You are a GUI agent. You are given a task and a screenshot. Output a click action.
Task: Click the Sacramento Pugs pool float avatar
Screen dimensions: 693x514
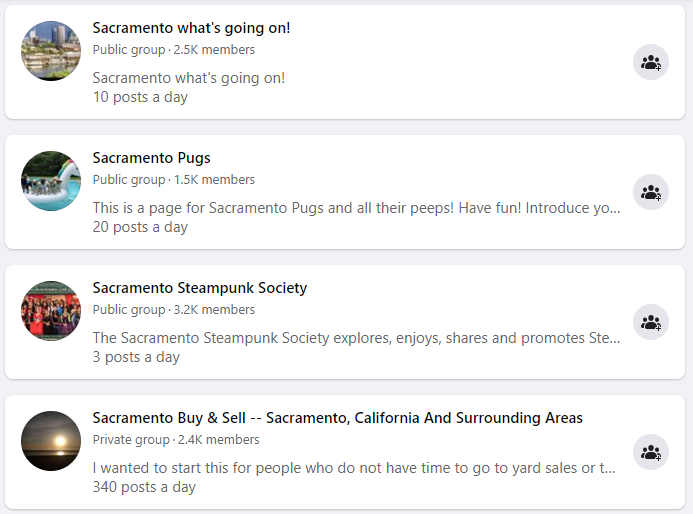(51, 181)
